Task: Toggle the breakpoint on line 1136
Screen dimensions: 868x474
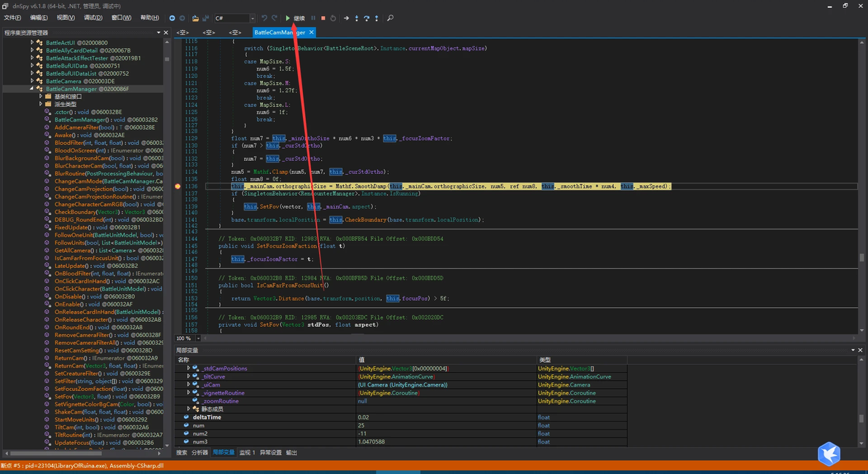Action: click(x=178, y=186)
